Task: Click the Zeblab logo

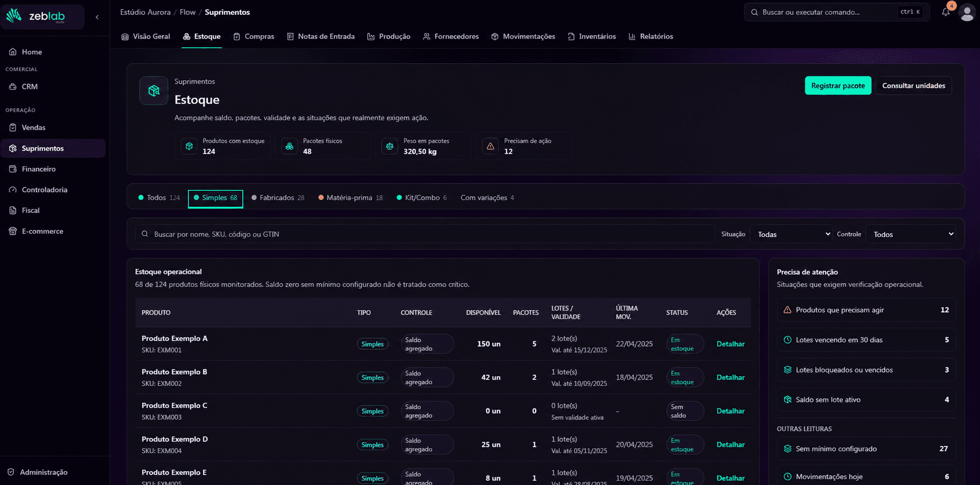Action: point(42,16)
